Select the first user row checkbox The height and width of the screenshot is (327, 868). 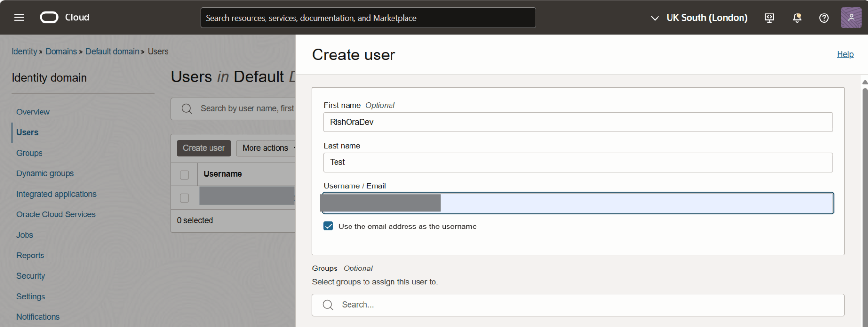tap(184, 198)
